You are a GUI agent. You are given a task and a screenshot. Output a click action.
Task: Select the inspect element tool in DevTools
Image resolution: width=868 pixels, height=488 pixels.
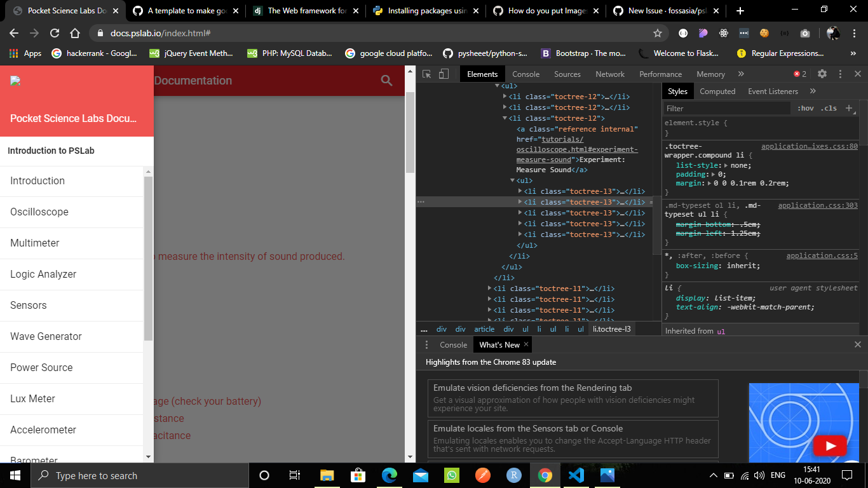point(426,74)
